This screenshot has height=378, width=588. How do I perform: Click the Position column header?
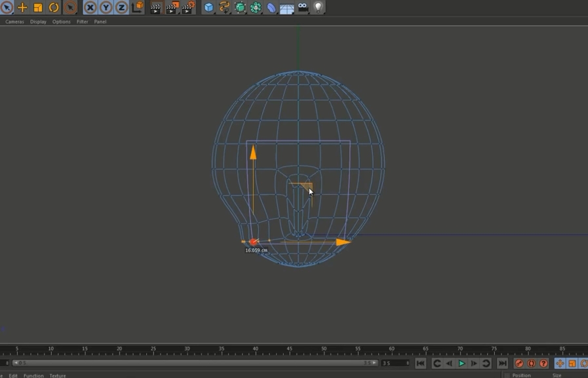point(521,375)
